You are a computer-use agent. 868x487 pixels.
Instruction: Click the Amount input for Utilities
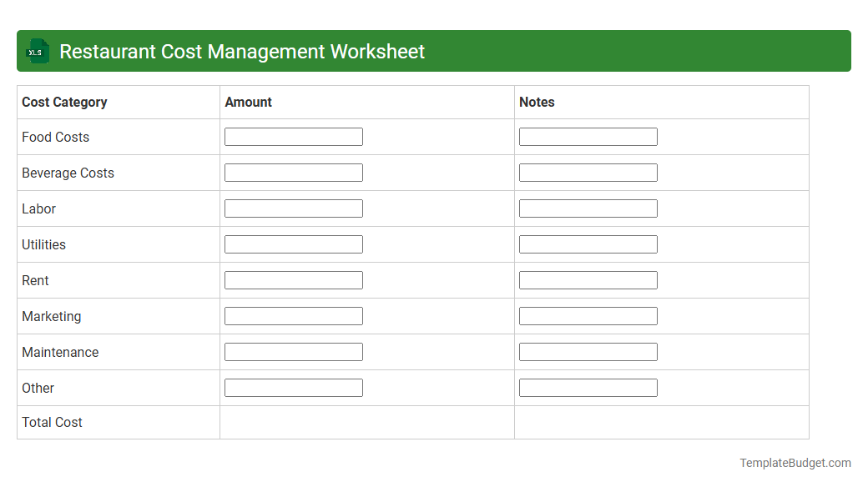(293, 243)
